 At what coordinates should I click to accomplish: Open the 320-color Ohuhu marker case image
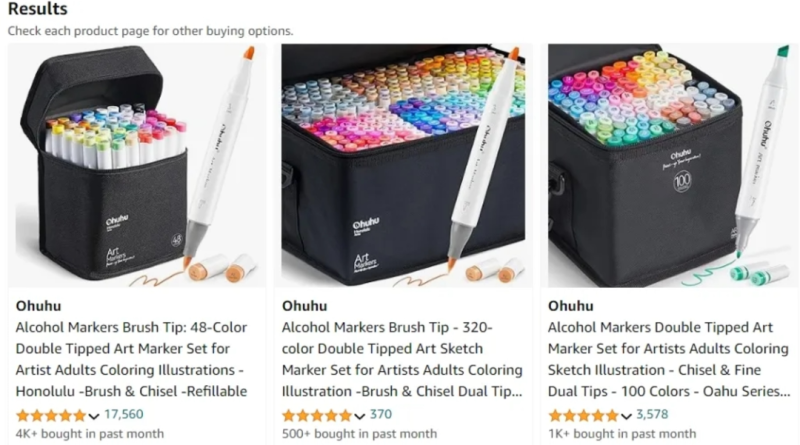(403, 165)
